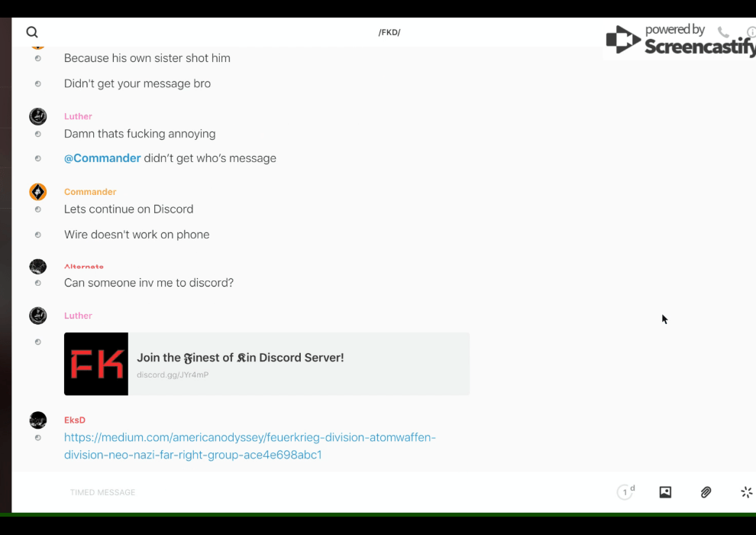The image size is (756, 535).
Task: Click the search magnifier icon
Action: pyautogui.click(x=32, y=32)
